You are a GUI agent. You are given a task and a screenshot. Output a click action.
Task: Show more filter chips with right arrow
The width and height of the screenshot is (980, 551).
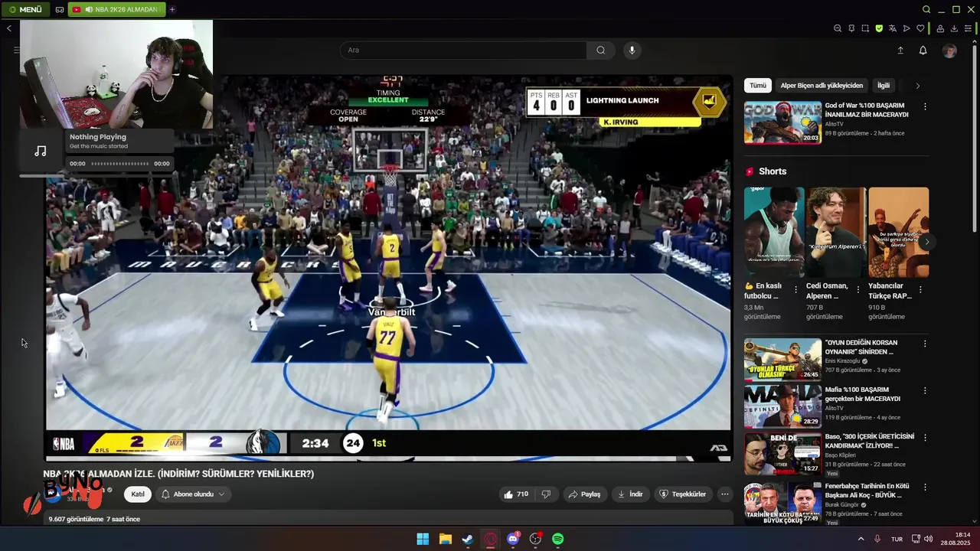click(917, 86)
